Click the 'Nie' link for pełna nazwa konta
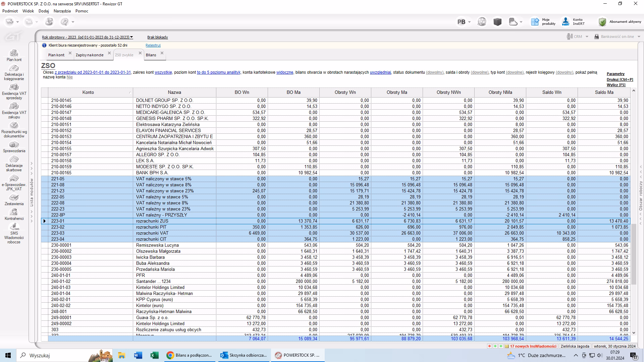644x362 pixels. coord(70,77)
